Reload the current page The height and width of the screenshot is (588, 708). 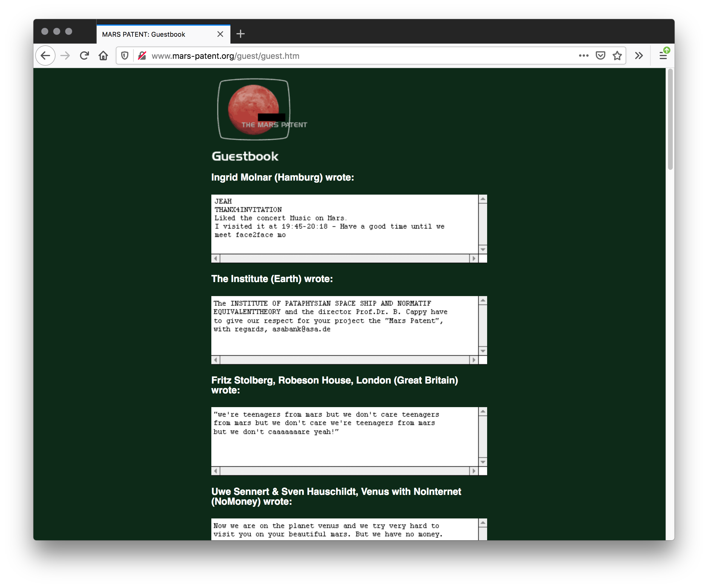84,56
